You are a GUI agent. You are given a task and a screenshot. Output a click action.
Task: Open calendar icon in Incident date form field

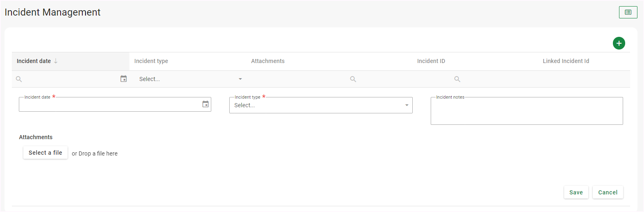click(x=206, y=104)
